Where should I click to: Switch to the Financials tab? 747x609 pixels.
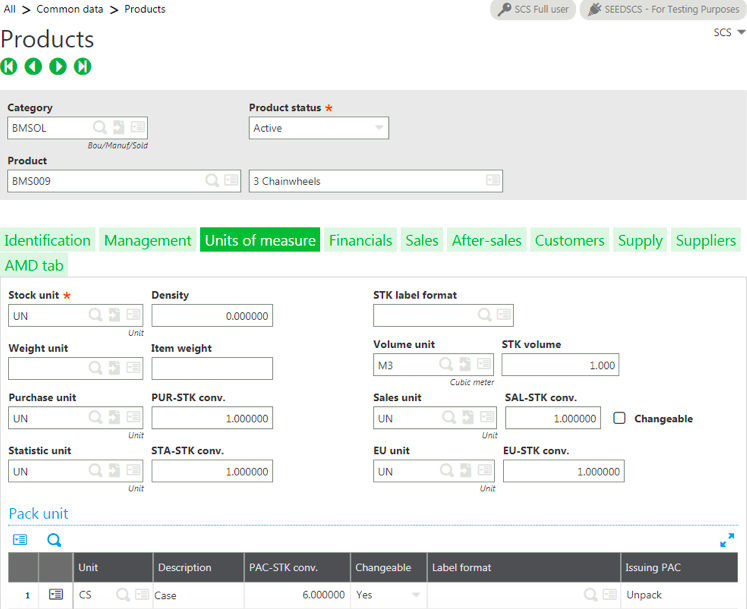click(x=360, y=240)
